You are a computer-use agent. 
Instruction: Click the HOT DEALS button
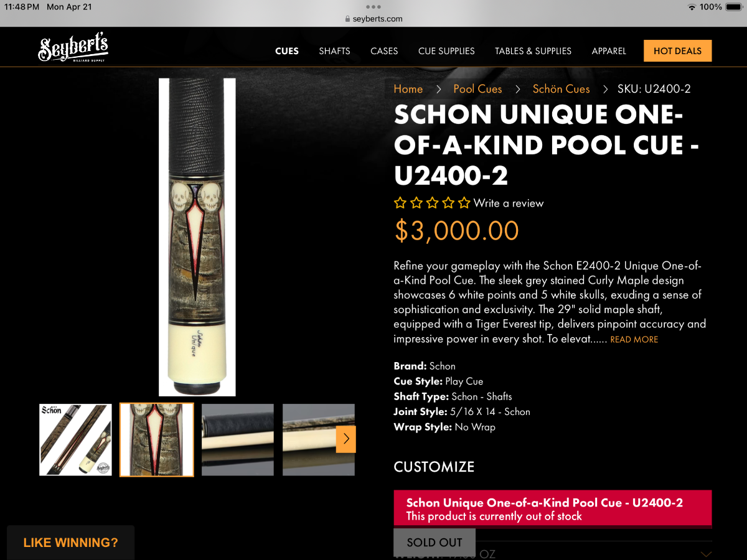[x=677, y=51]
